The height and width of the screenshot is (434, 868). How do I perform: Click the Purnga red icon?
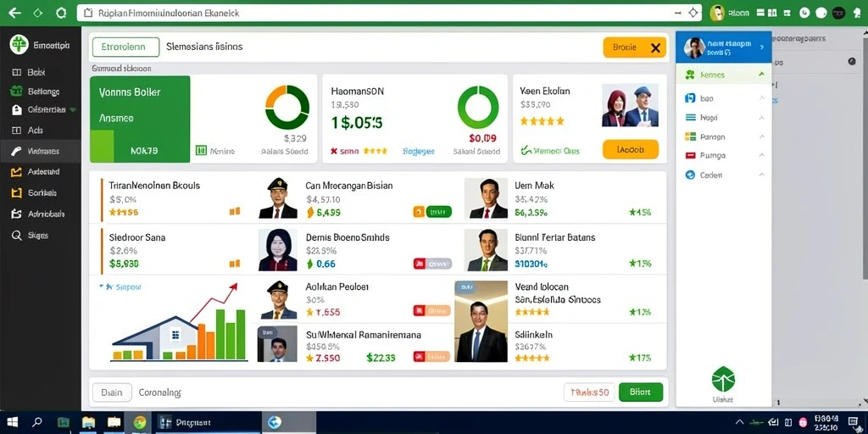(690, 156)
